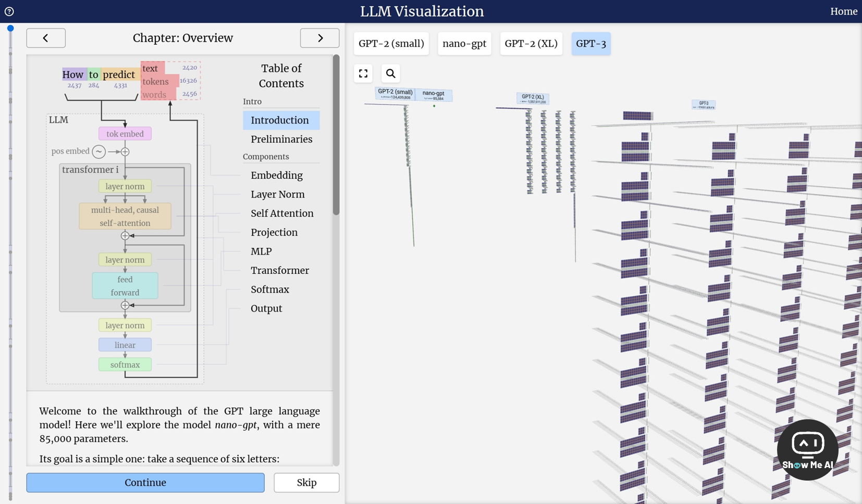This screenshot has width=862, height=504.
Task: Open MLP section in contents
Action: pyautogui.click(x=281, y=251)
